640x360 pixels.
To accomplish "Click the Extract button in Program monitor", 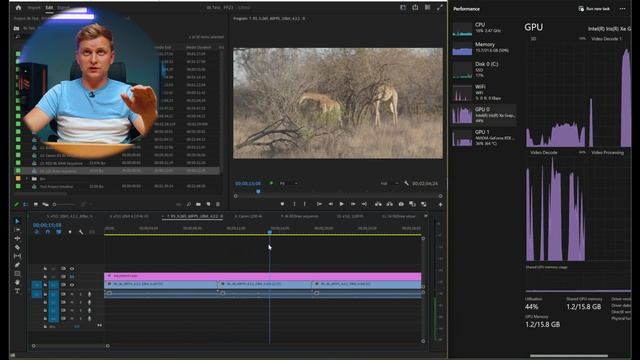I will 390,204.
